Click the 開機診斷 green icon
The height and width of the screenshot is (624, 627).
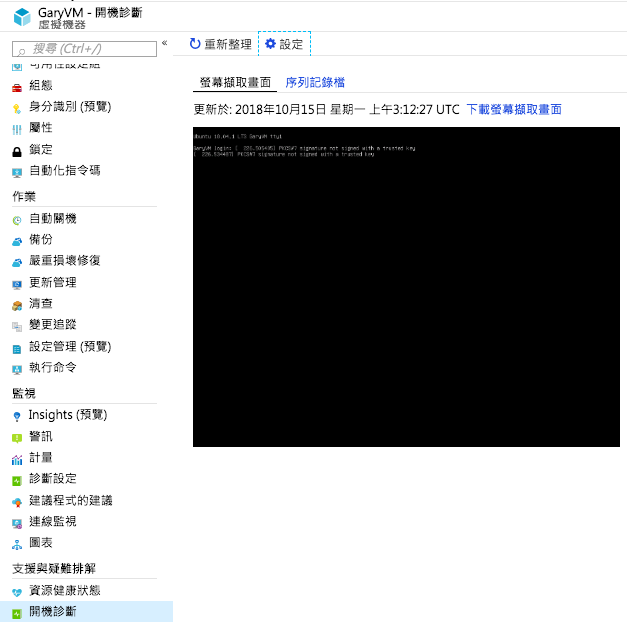click(x=17, y=614)
